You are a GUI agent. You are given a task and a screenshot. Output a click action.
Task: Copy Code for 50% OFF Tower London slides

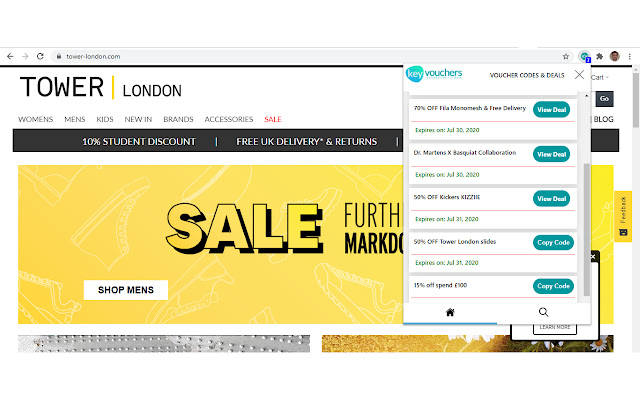pos(553,242)
